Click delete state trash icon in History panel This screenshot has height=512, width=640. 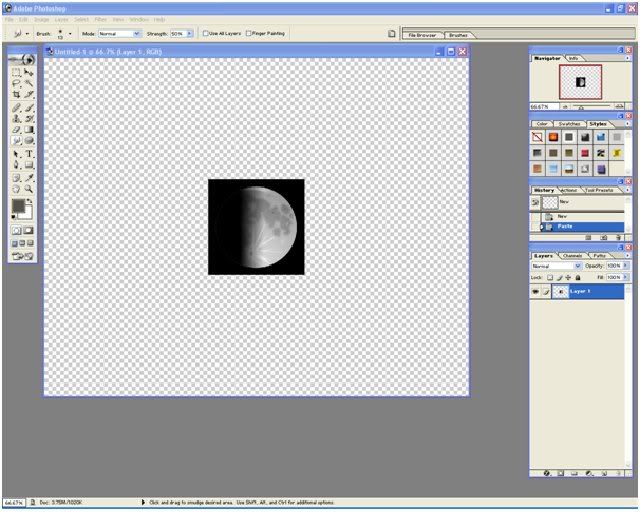click(x=618, y=237)
